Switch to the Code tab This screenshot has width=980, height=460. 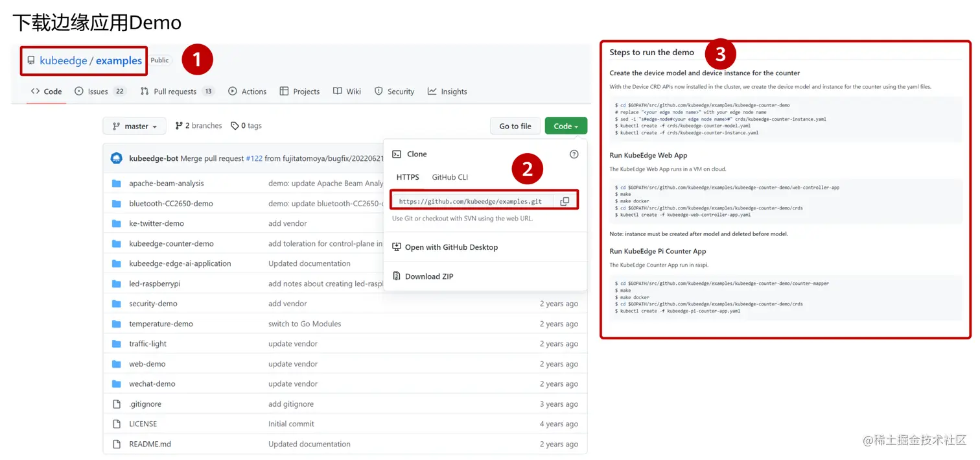click(x=46, y=91)
